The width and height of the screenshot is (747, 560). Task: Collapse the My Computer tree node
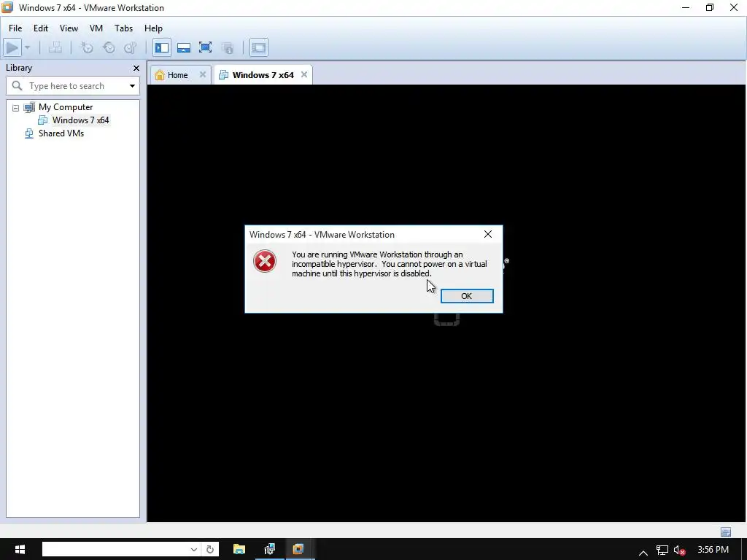coord(16,108)
